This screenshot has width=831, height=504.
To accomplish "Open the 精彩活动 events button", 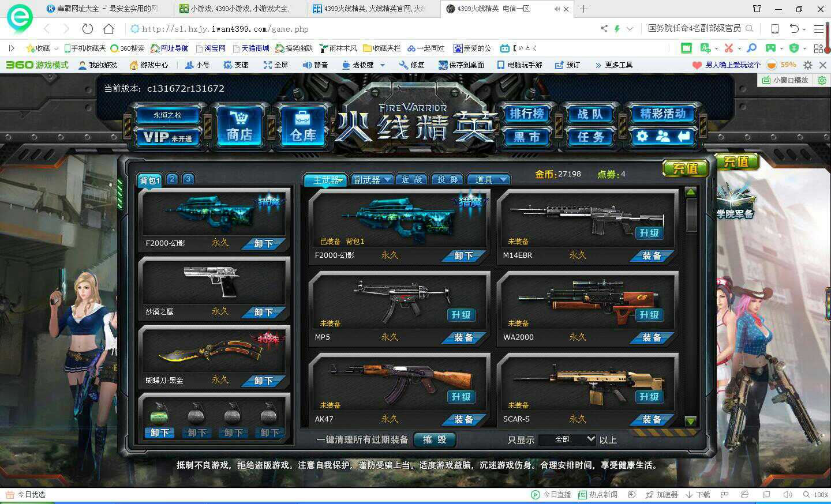I will click(x=662, y=114).
